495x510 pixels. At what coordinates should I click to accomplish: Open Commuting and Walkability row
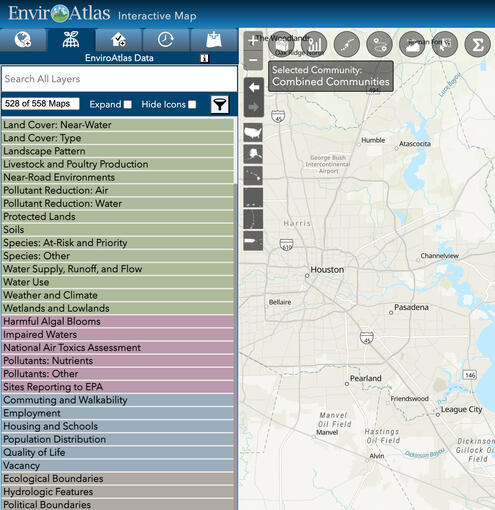click(118, 400)
